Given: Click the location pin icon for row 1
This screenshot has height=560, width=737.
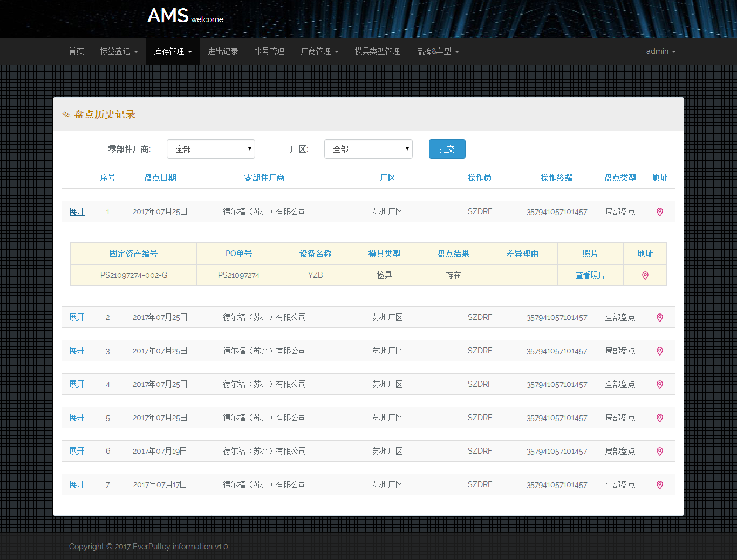Looking at the screenshot, I should click(x=659, y=212).
